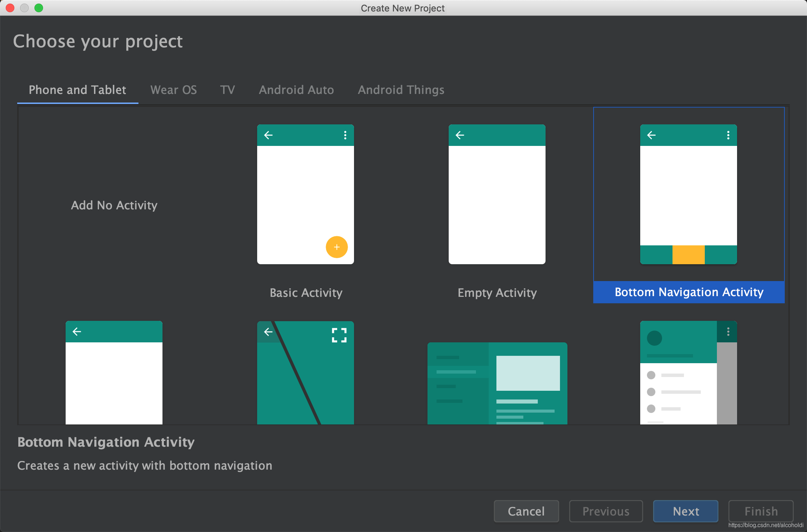Click the Previous button
This screenshot has width=807, height=532.
click(606, 511)
